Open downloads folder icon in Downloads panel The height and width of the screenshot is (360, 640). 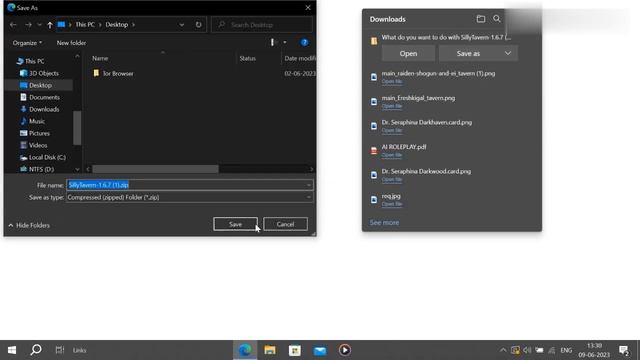481,19
